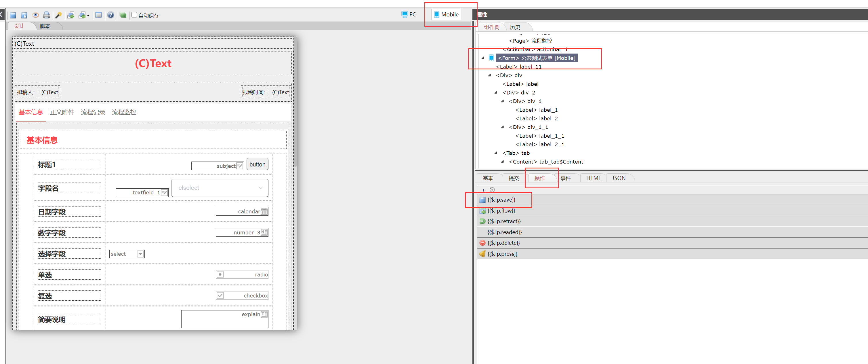Click the save-as floppy disk icon
Image resolution: width=868 pixels, height=364 pixels.
coord(24,15)
